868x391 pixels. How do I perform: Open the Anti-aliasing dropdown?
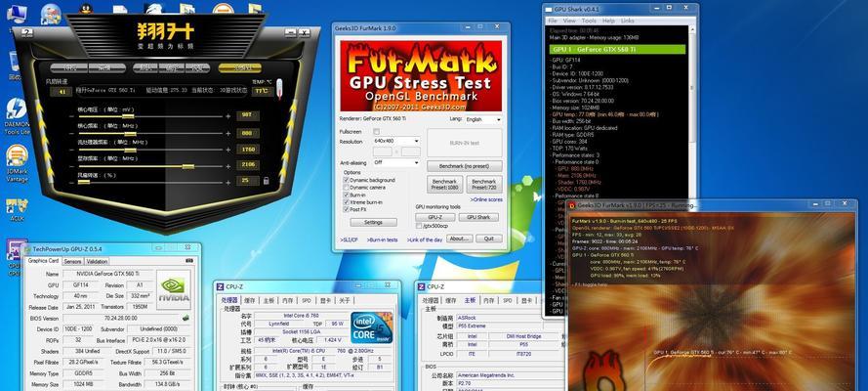pos(396,163)
